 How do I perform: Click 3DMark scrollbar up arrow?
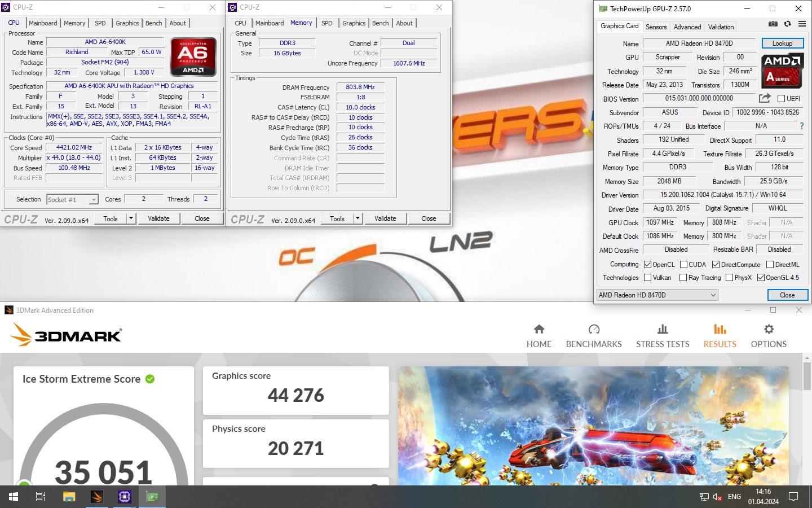tap(807, 358)
